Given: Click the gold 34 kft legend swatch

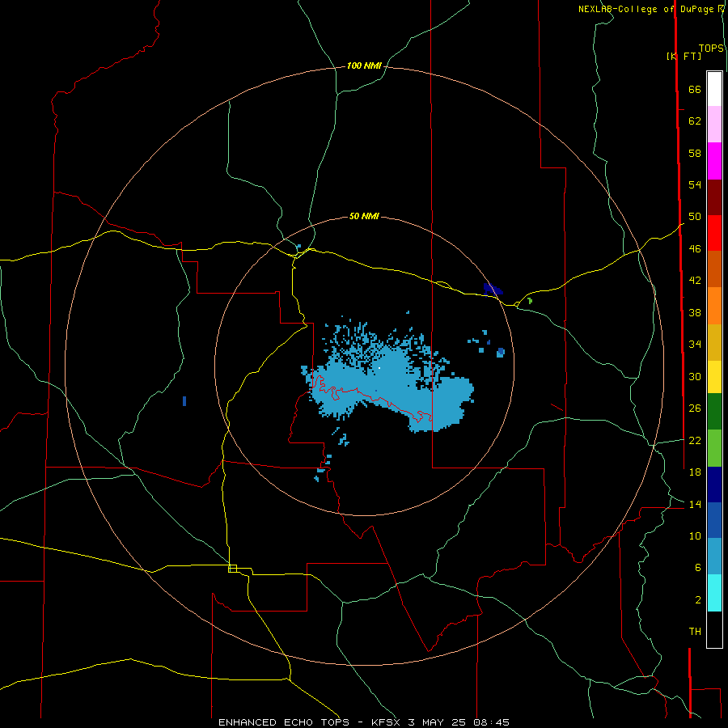Looking at the screenshot, I should (x=714, y=342).
